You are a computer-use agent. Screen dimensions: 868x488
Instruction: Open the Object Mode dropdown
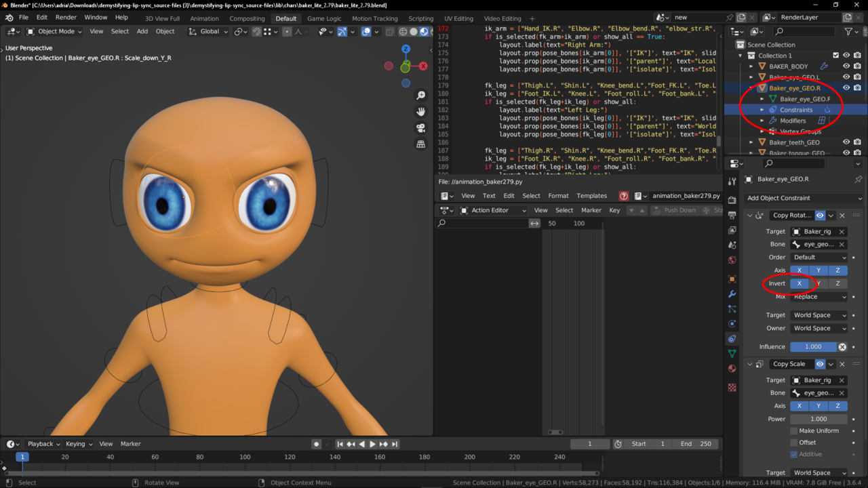pos(54,31)
